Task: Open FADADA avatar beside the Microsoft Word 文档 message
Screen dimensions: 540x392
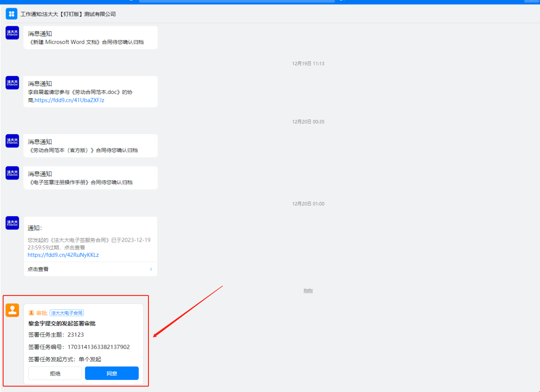Action: [12, 33]
